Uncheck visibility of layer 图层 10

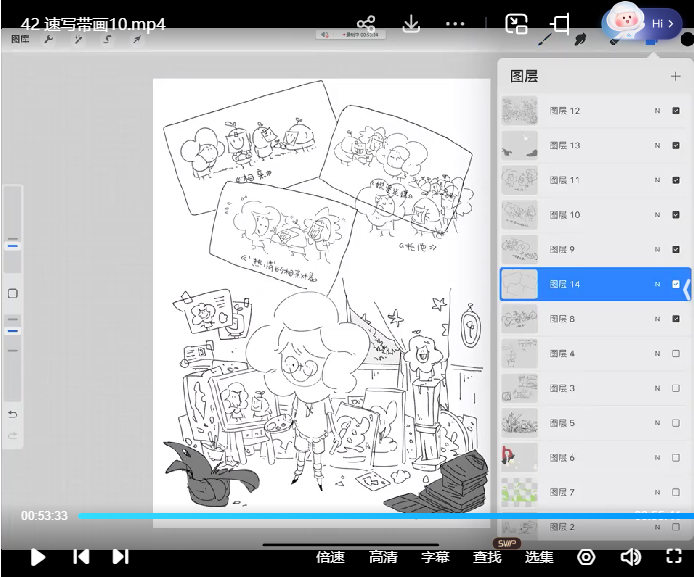[676, 215]
